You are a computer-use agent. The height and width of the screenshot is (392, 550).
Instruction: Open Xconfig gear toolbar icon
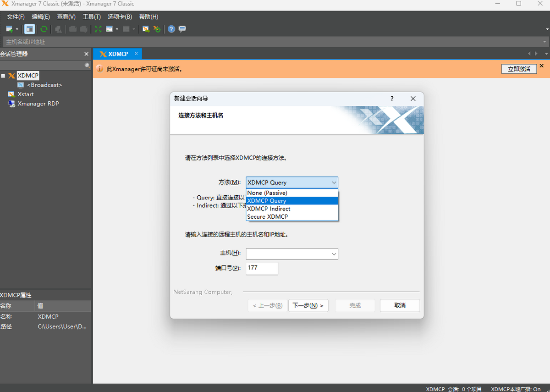[x=157, y=29]
